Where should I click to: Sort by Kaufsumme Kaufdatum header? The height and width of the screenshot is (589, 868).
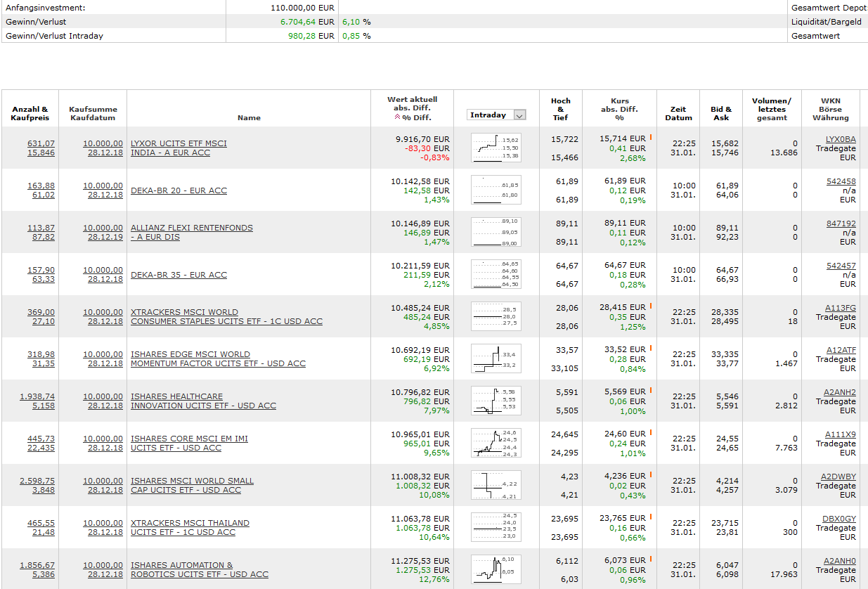pos(93,114)
